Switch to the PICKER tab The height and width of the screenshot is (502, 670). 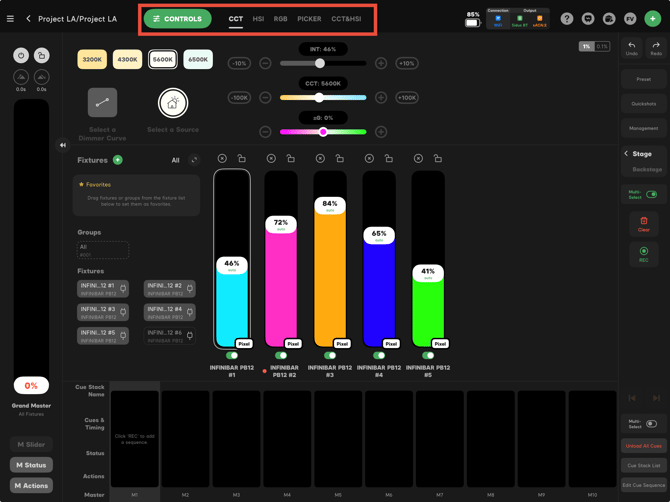pos(309,19)
